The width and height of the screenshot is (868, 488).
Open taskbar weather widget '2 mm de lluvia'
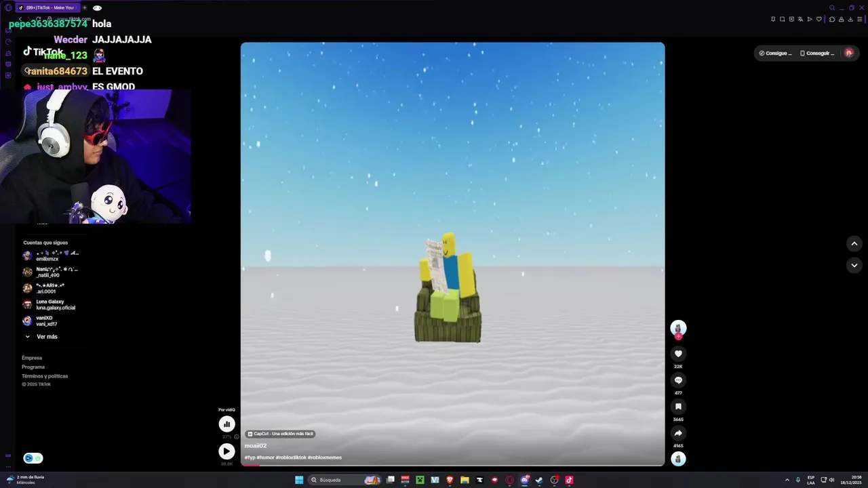point(26,479)
